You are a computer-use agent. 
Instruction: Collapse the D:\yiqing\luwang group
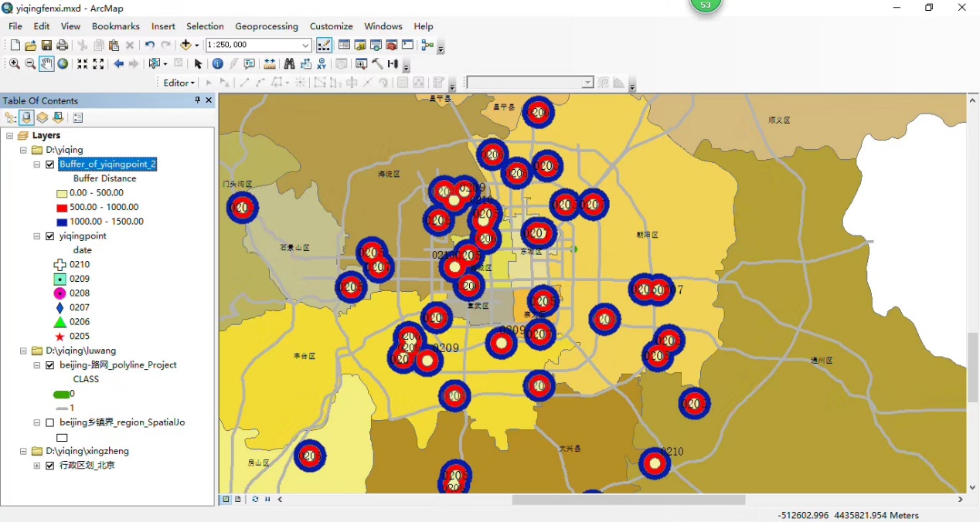23,351
